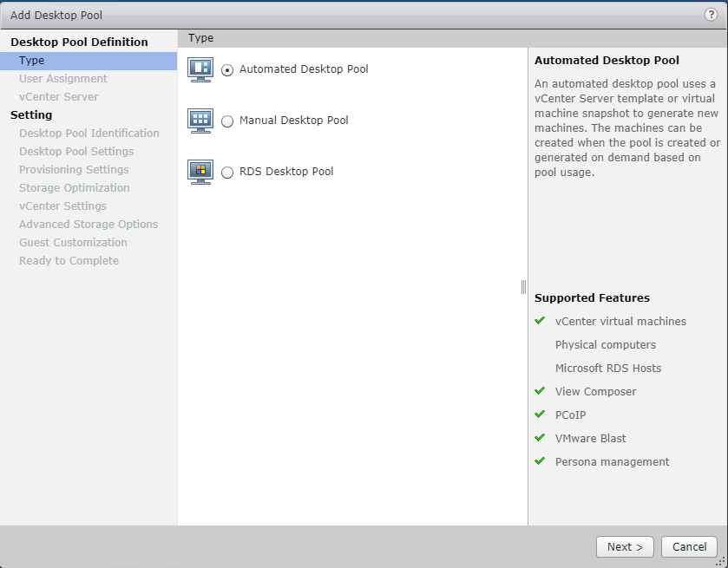Click the Next button
This screenshot has width=728, height=568.
tap(625, 546)
